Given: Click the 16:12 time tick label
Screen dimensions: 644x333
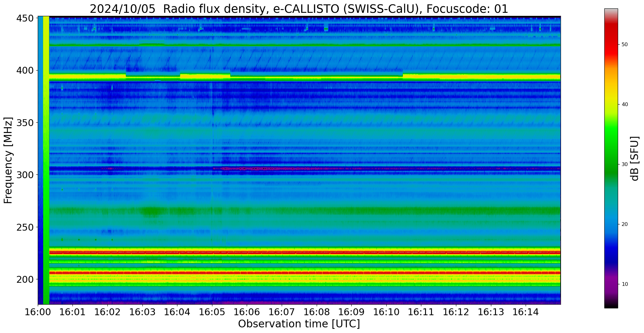Looking at the screenshot, I should point(456,312).
